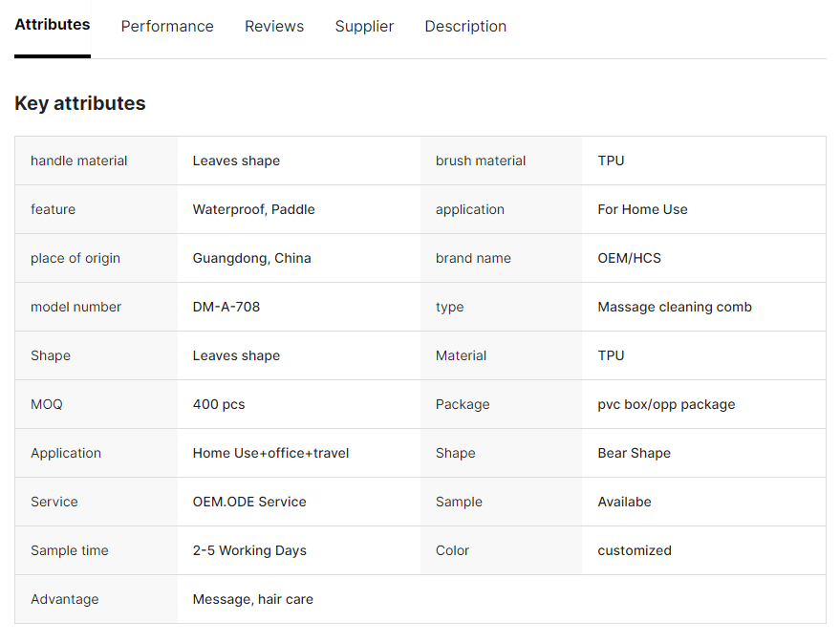The width and height of the screenshot is (840, 643).
Task: Click the Guangdong, China origin value
Action: pos(251,258)
